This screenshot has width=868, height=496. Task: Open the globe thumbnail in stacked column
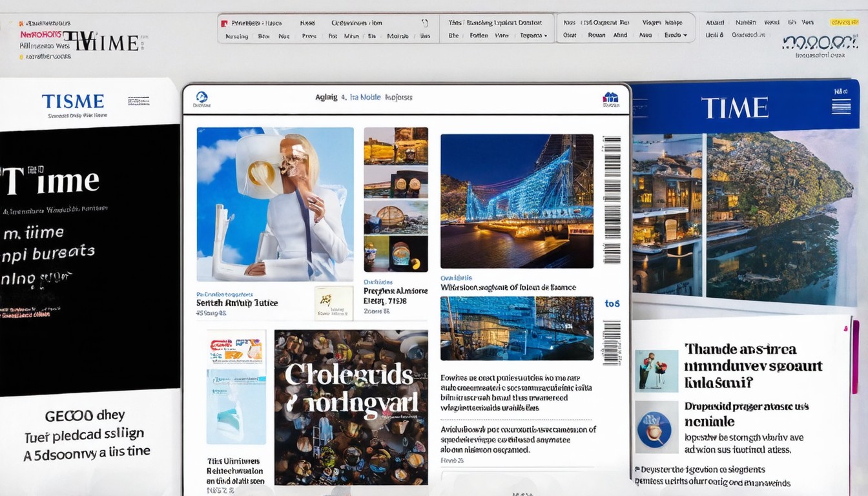point(396,217)
